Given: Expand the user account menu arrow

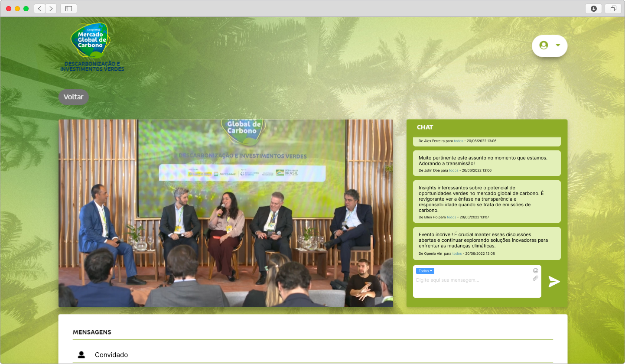Looking at the screenshot, I should 558,45.
